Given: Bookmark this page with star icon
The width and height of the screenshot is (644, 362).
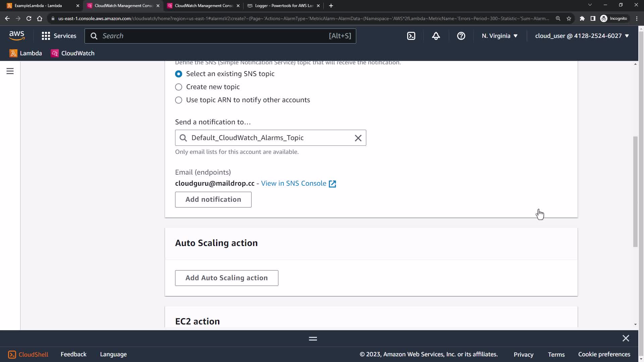Looking at the screenshot, I should tap(569, 18).
